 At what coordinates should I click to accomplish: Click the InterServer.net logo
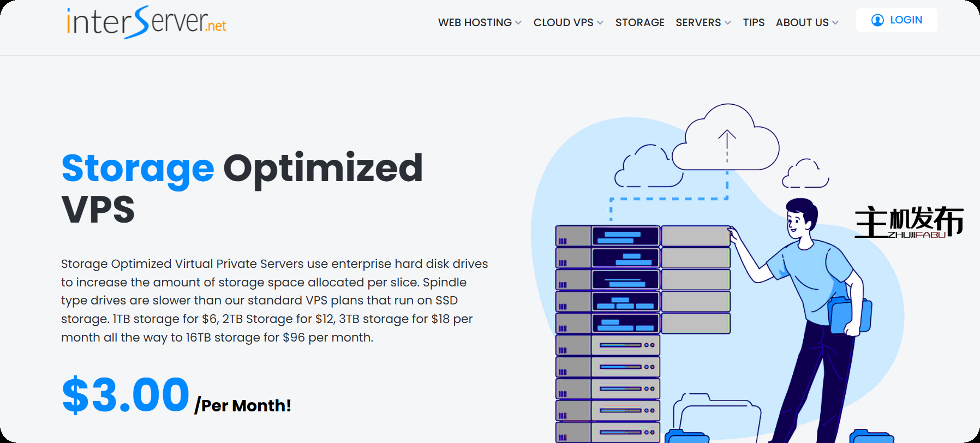click(146, 22)
